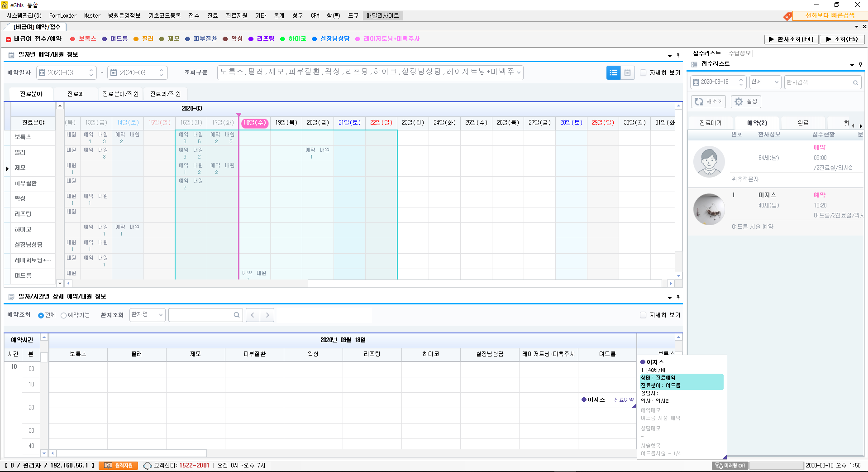
Task: Click the 조회(F5) button
Action: tap(842, 39)
